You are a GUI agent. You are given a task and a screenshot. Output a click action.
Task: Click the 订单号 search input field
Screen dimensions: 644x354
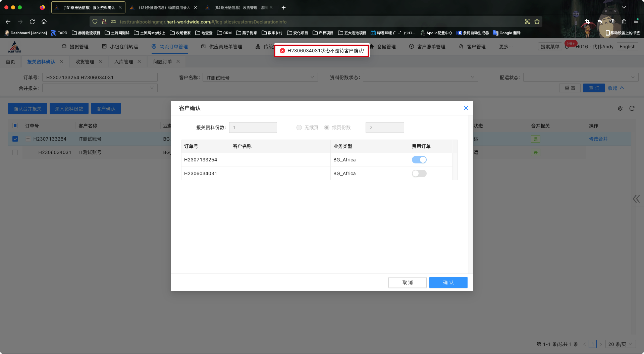click(100, 78)
